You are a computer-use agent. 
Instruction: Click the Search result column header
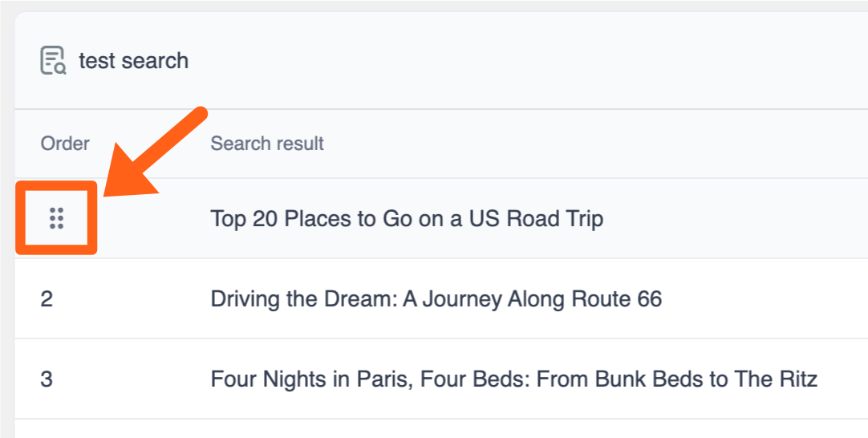click(267, 144)
